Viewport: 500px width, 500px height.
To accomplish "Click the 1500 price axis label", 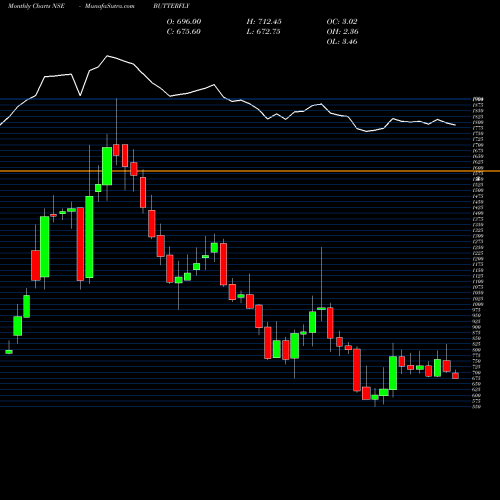I will click(x=478, y=191).
